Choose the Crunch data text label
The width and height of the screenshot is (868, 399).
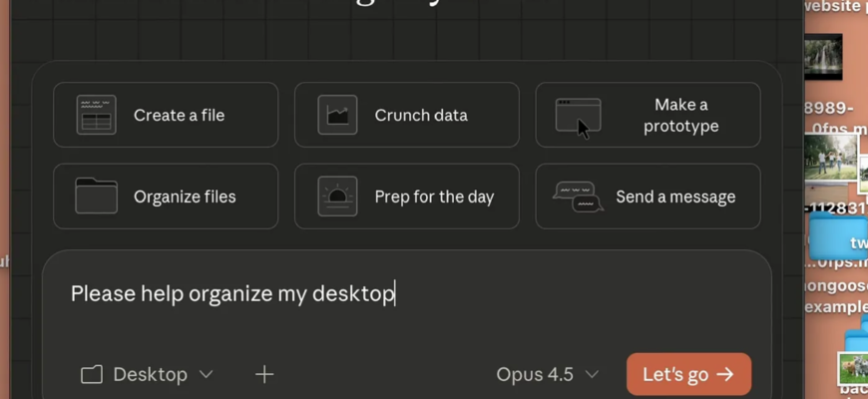click(421, 116)
